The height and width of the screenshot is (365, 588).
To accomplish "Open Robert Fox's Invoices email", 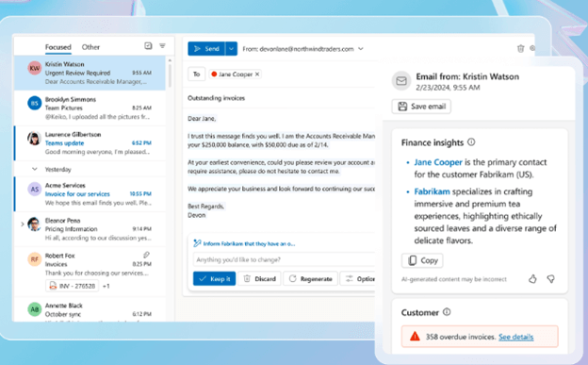I will tap(90, 271).
